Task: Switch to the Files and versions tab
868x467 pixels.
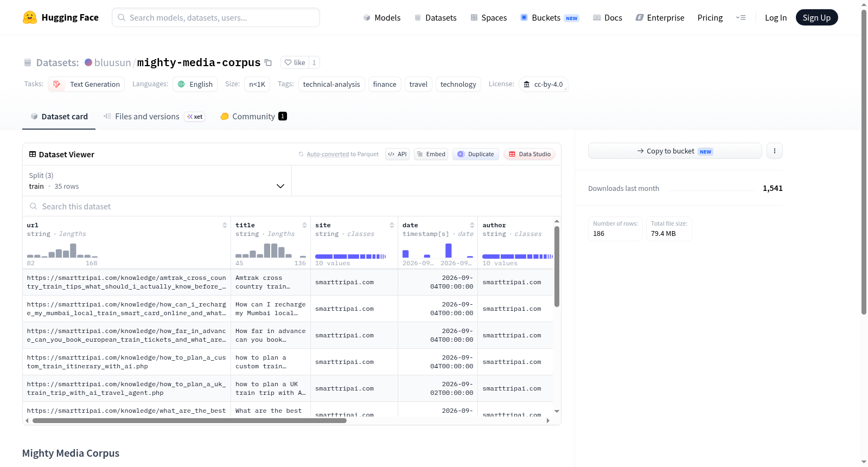Action: tap(154, 117)
